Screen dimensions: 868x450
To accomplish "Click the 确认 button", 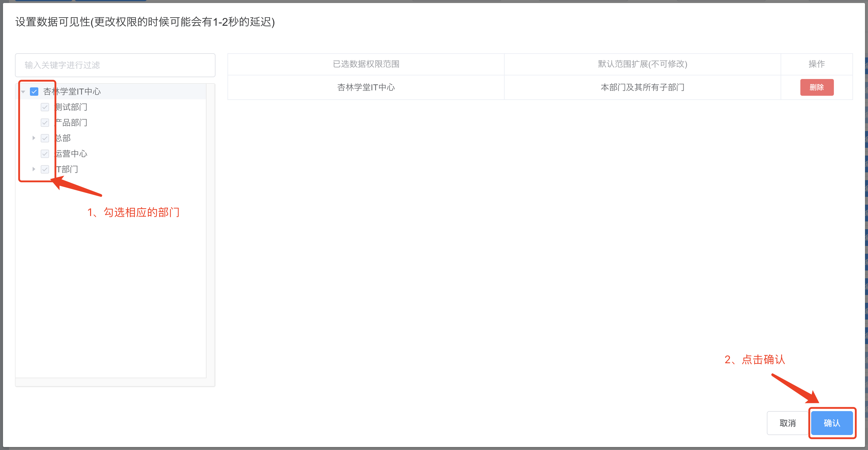I will (x=831, y=423).
